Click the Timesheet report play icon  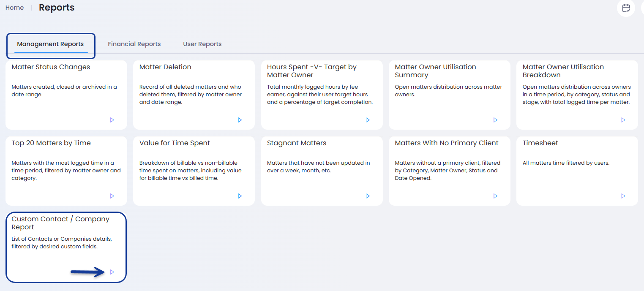[623, 196]
